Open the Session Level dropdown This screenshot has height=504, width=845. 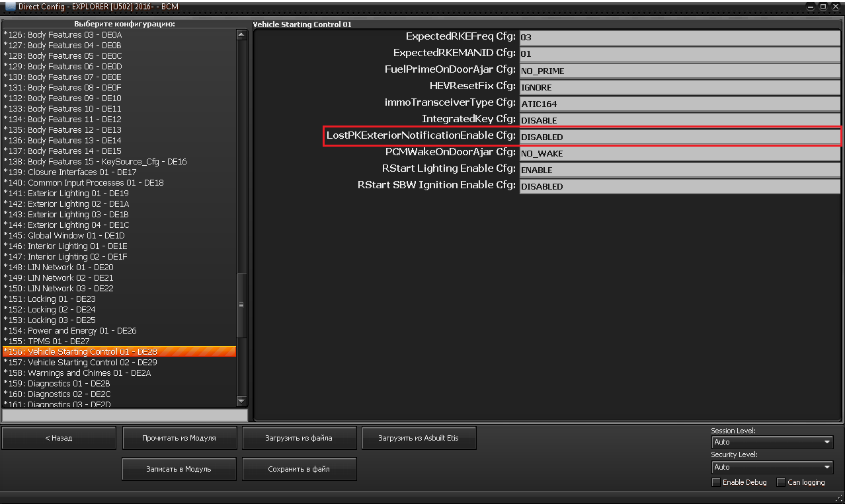(772, 442)
